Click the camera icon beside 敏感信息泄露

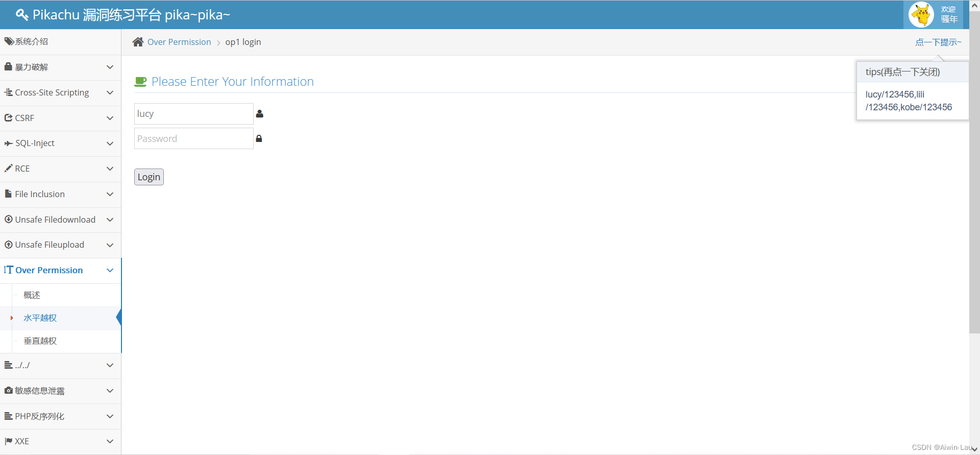8,390
